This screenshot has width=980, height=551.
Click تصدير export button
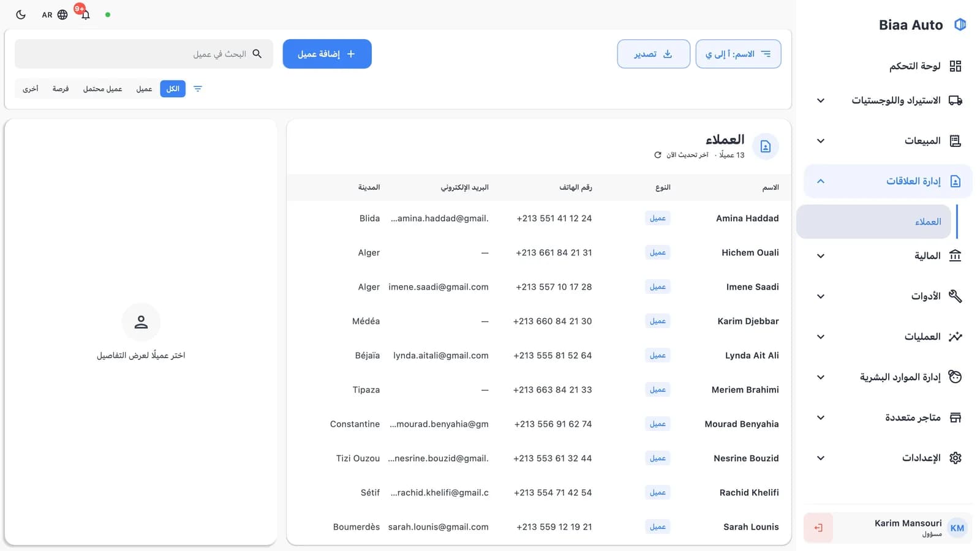point(654,54)
